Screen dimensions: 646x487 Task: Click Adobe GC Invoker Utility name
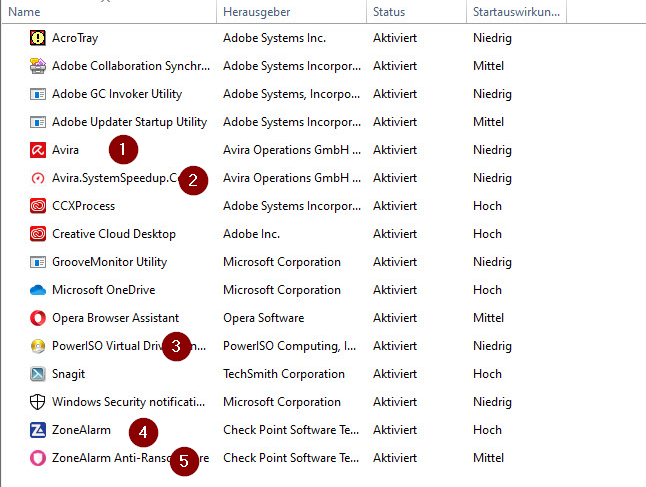pos(117,94)
